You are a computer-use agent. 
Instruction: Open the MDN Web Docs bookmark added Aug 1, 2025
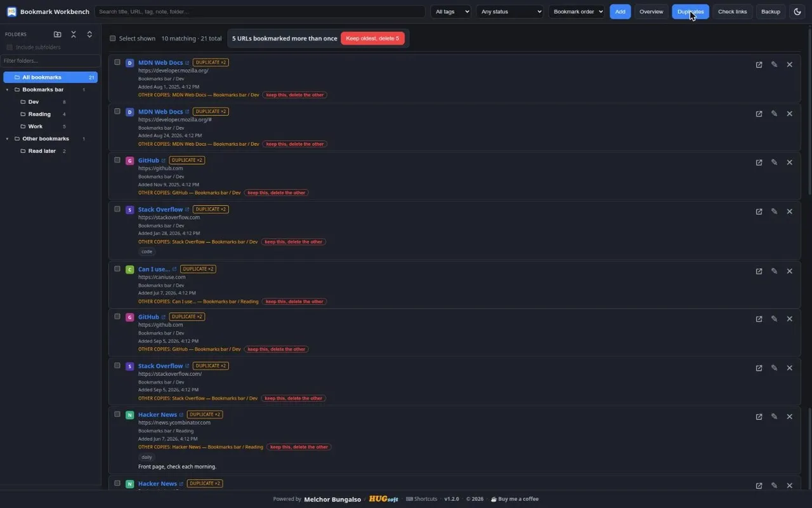tap(759, 65)
